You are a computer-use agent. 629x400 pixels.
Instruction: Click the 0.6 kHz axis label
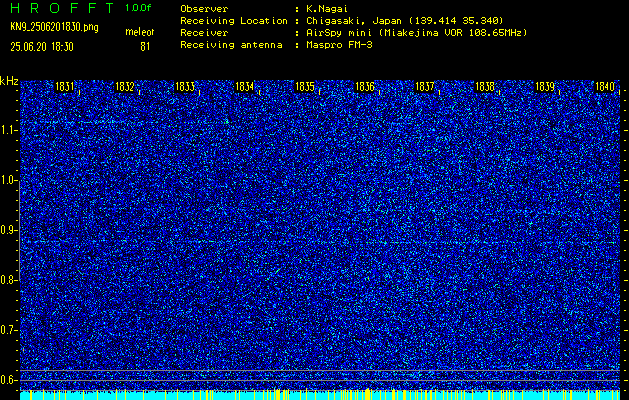(x=8, y=380)
